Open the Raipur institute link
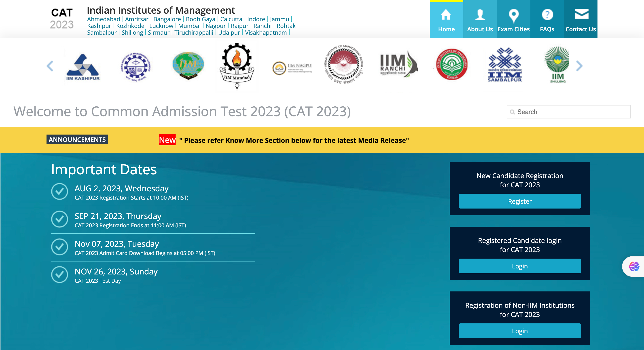Image resolution: width=644 pixels, height=350 pixels. 239,26
